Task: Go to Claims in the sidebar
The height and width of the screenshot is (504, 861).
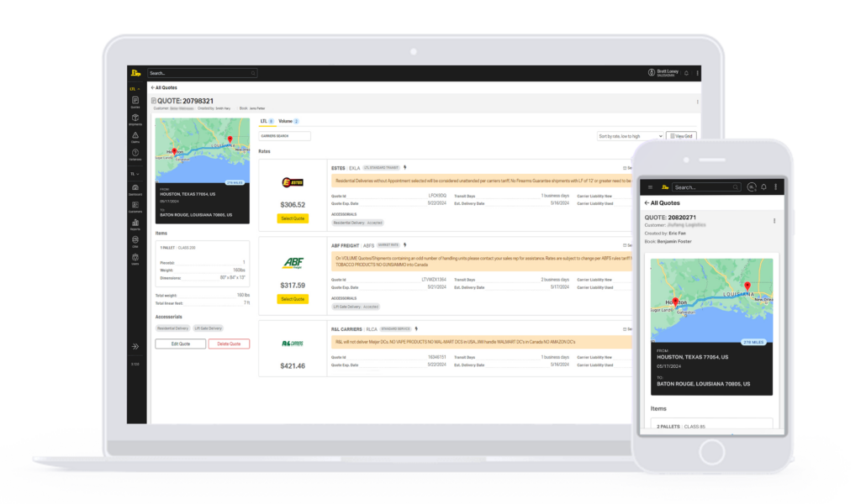Action: (x=135, y=137)
